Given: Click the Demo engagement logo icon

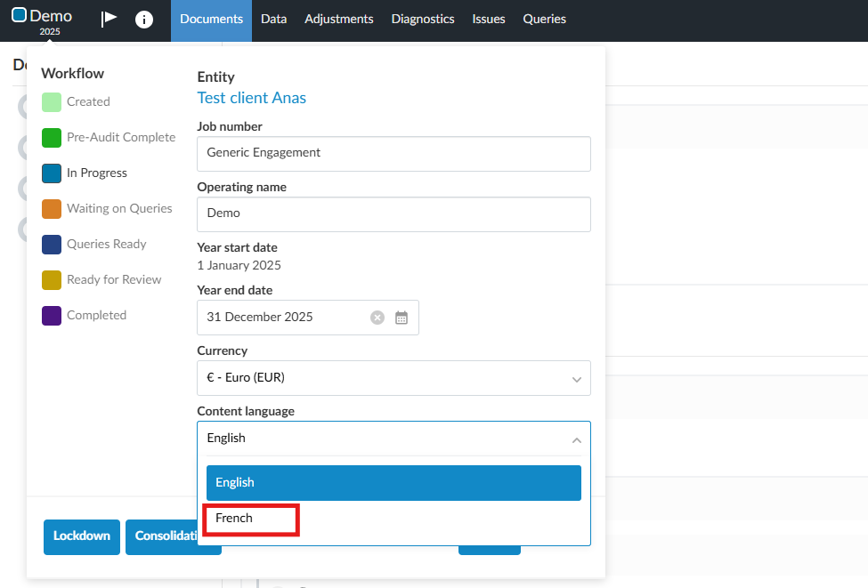Looking at the screenshot, I should (19, 15).
